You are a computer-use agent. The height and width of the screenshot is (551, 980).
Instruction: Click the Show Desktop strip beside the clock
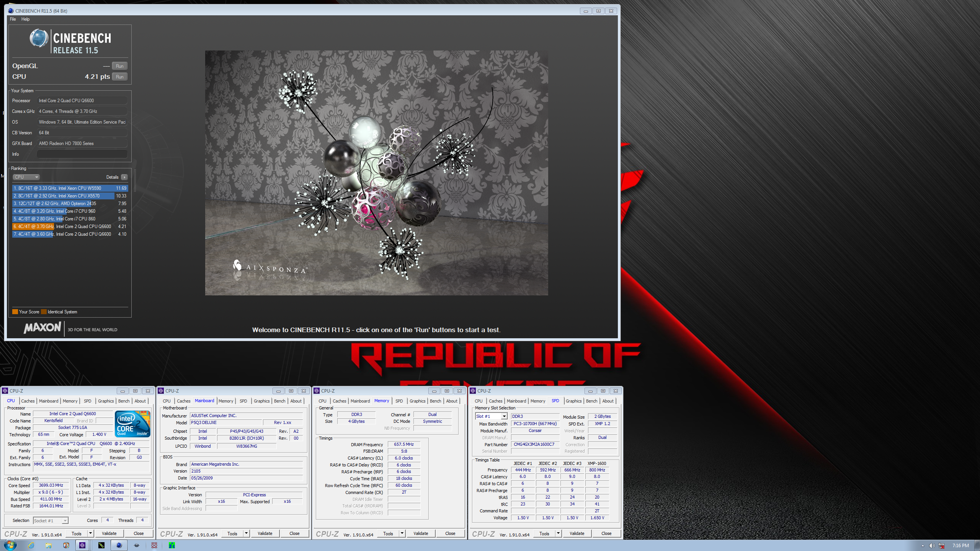click(977, 545)
